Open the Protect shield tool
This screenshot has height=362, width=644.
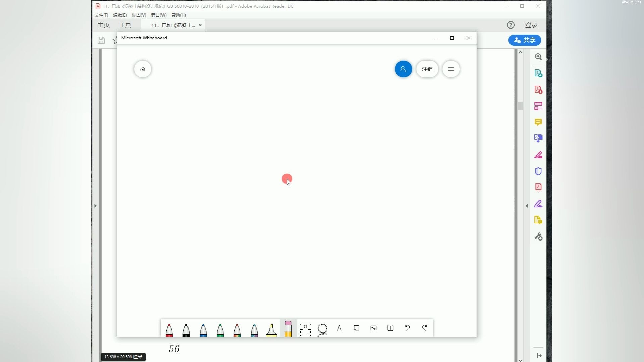tap(538, 171)
